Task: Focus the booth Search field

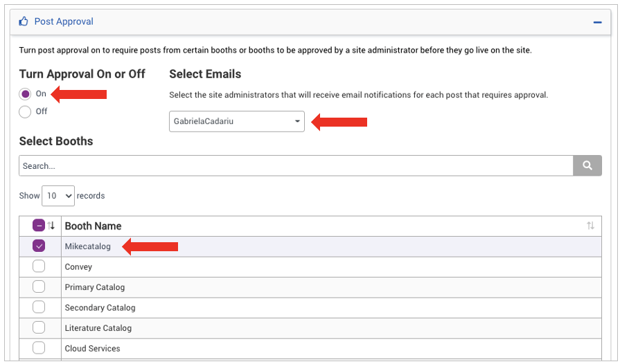Action: (x=296, y=166)
